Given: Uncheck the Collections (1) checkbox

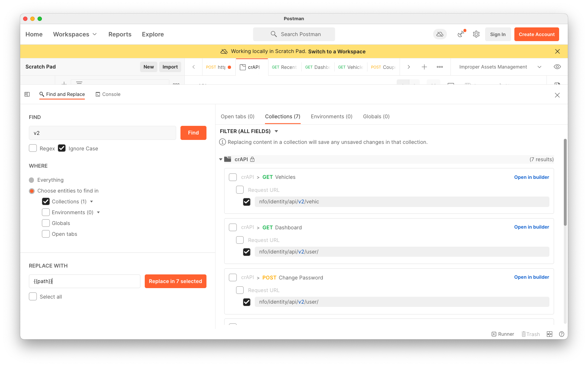Looking at the screenshot, I should pyautogui.click(x=46, y=202).
